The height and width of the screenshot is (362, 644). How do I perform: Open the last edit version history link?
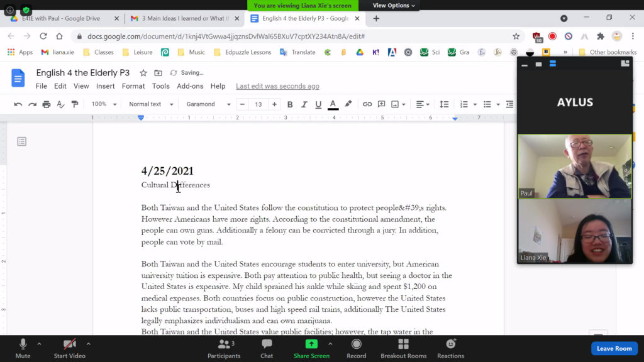[x=277, y=86]
